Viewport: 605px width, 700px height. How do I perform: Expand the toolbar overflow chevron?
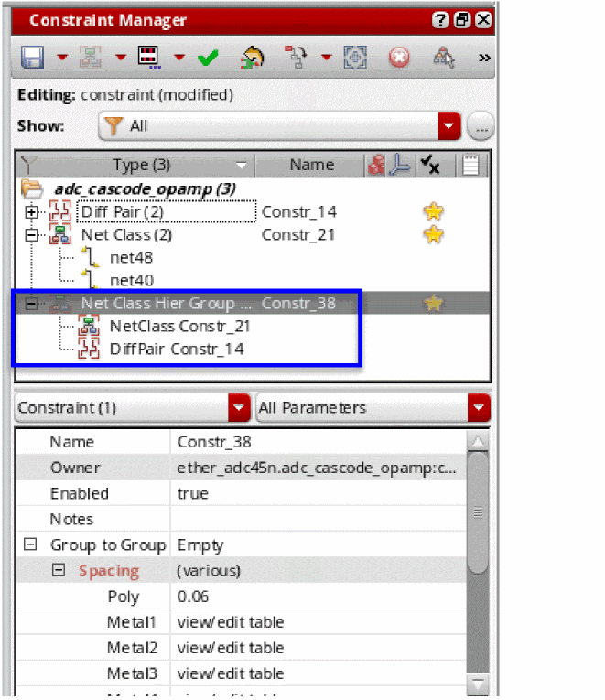tap(484, 58)
